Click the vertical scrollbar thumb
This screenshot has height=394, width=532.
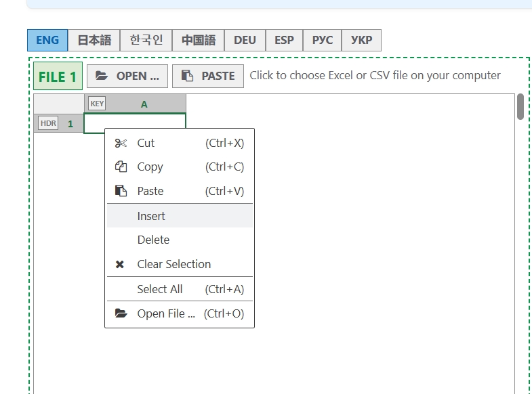(x=520, y=107)
